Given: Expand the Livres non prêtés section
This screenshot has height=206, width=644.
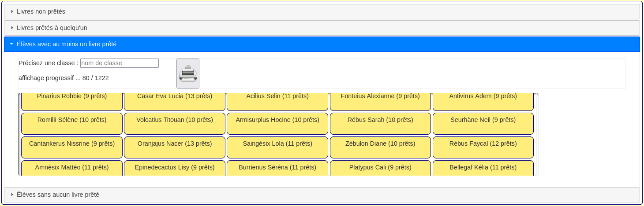Looking at the screenshot, I should (41, 11).
